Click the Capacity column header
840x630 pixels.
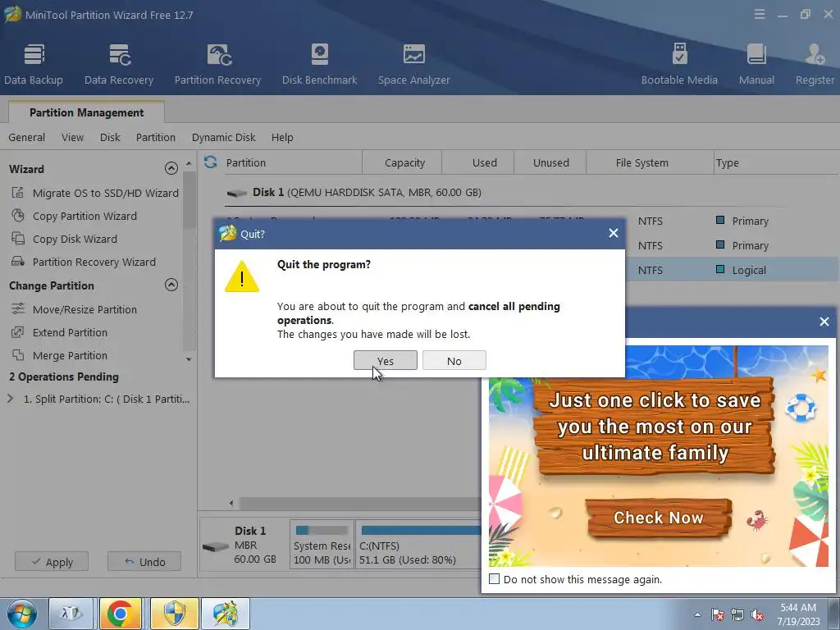[402, 162]
